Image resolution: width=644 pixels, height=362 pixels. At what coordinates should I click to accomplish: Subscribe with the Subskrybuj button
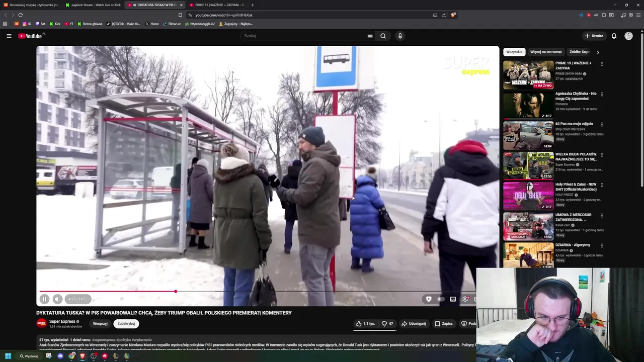pos(126,324)
